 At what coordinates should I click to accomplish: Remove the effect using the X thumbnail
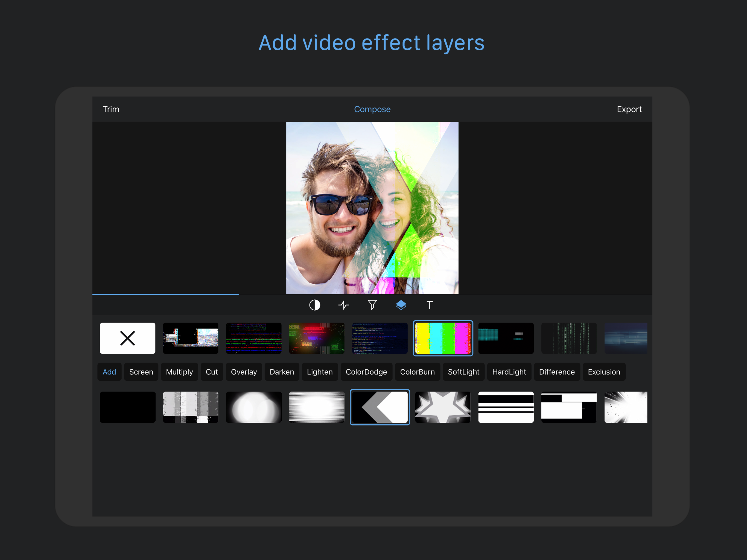click(127, 338)
